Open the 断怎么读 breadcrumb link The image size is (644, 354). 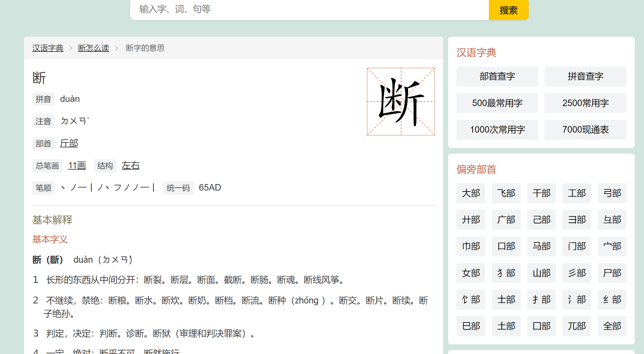pos(93,48)
